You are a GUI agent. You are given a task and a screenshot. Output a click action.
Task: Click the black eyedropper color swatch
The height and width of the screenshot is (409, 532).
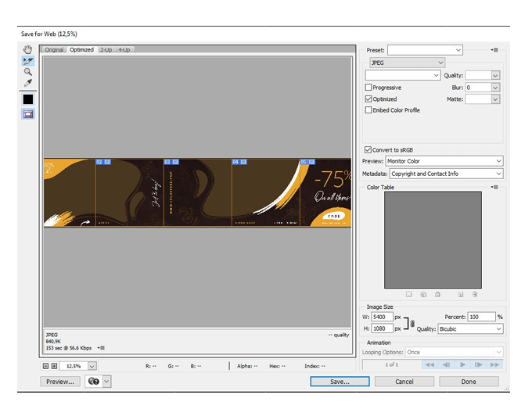[x=28, y=99]
